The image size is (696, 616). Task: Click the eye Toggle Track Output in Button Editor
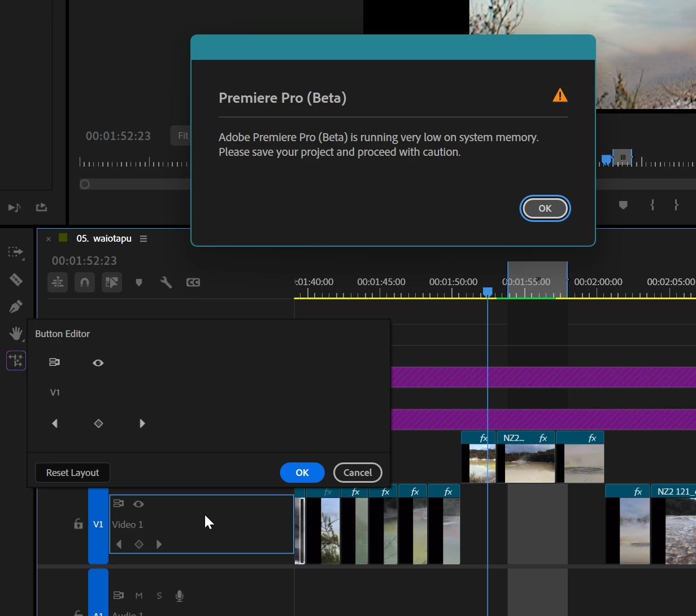coord(98,363)
